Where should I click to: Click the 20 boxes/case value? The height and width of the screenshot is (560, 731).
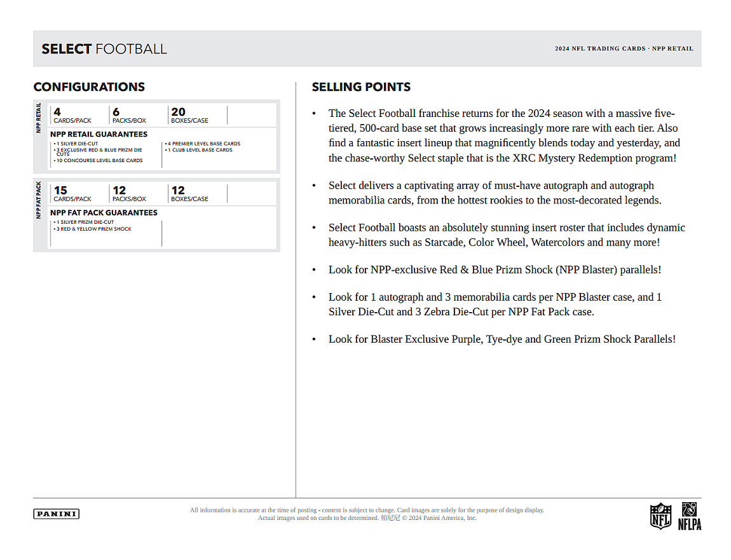coord(189,115)
